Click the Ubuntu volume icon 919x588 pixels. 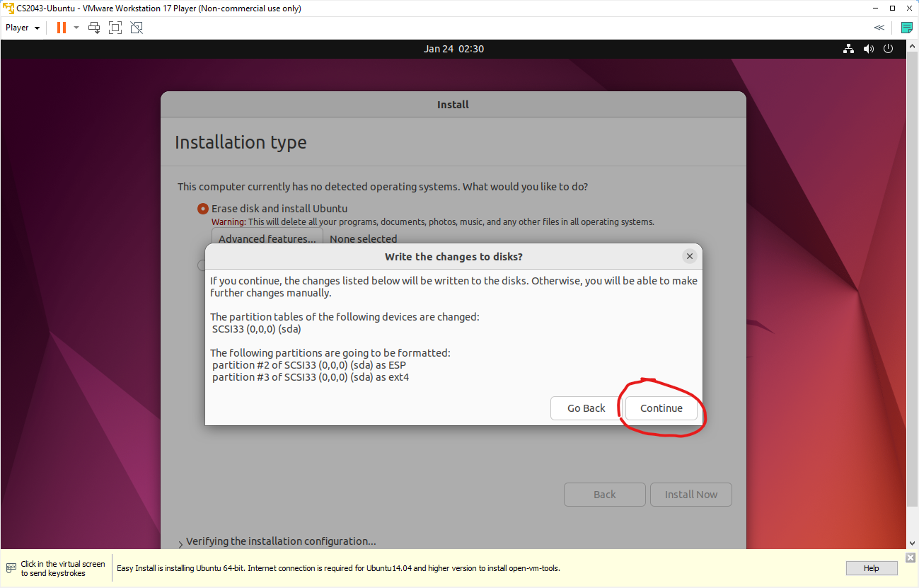(x=869, y=49)
